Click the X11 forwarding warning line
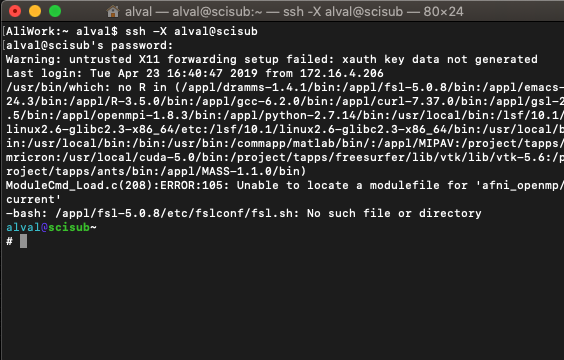 pos(272,59)
